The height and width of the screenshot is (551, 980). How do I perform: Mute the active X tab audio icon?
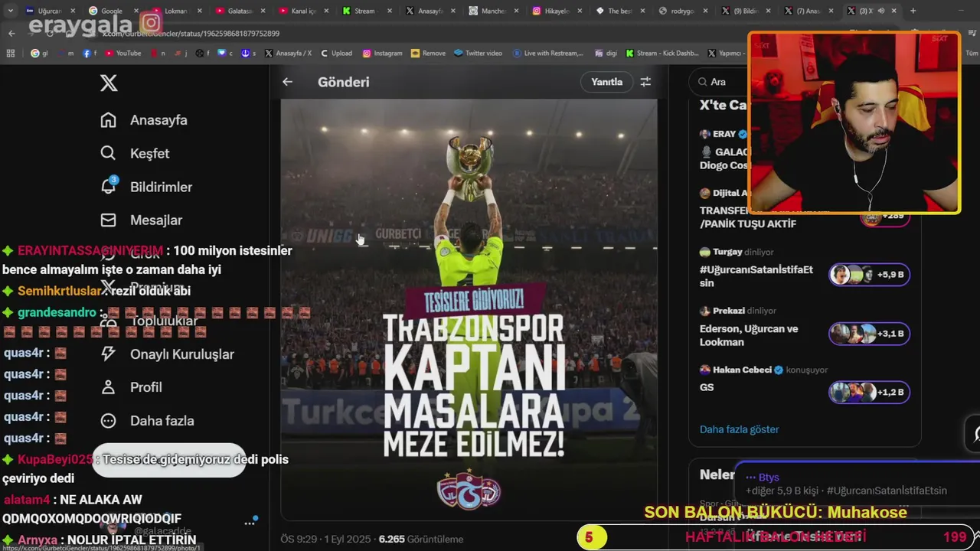point(881,11)
